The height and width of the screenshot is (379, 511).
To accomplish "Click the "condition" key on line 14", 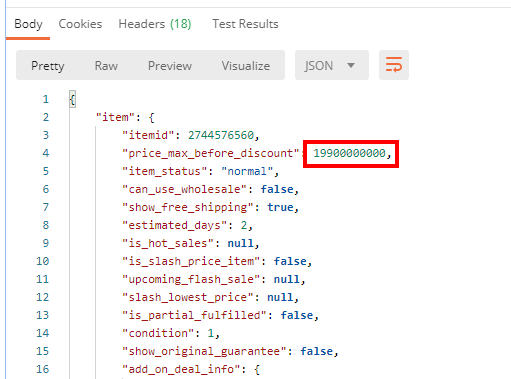I will (x=158, y=333).
